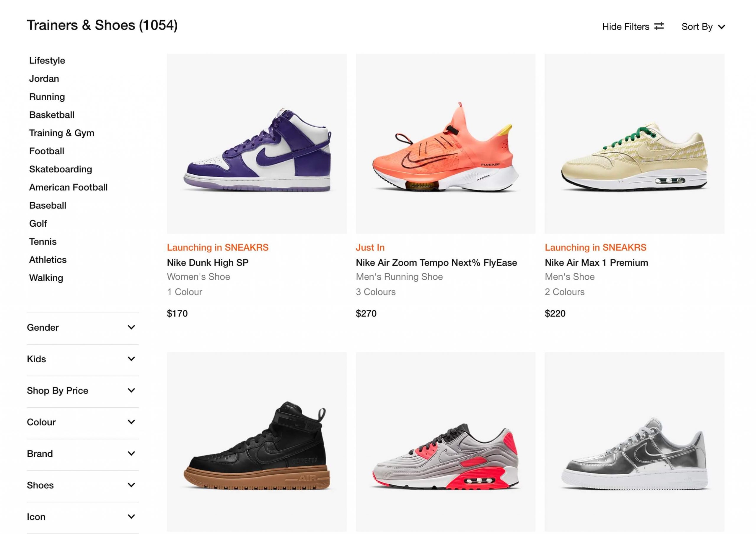The height and width of the screenshot is (534, 756).
Task: Open the purple Nike Dunk High SP image
Action: (257, 144)
